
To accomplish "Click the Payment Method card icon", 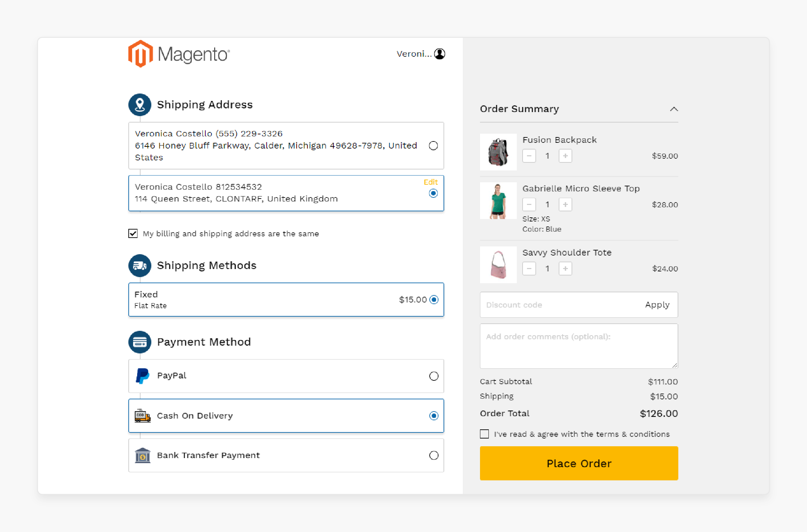I will (x=140, y=342).
